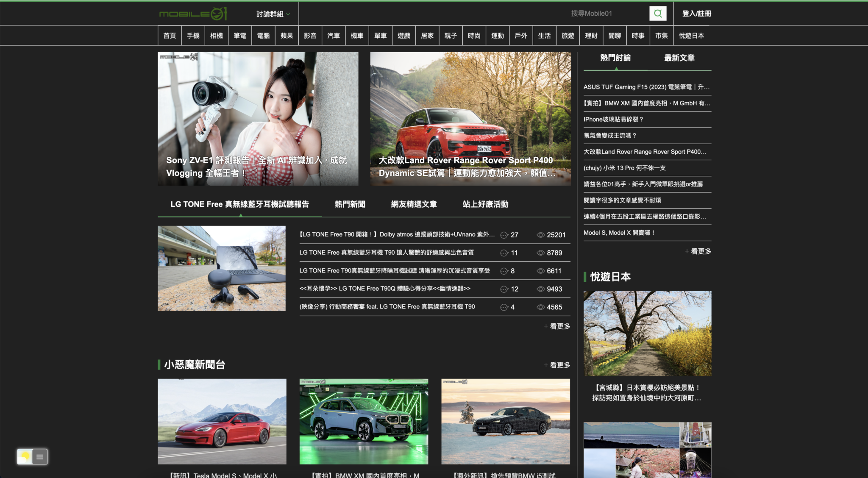Expand the 討論群組 dropdown
The height and width of the screenshot is (478, 868).
(273, 14)
